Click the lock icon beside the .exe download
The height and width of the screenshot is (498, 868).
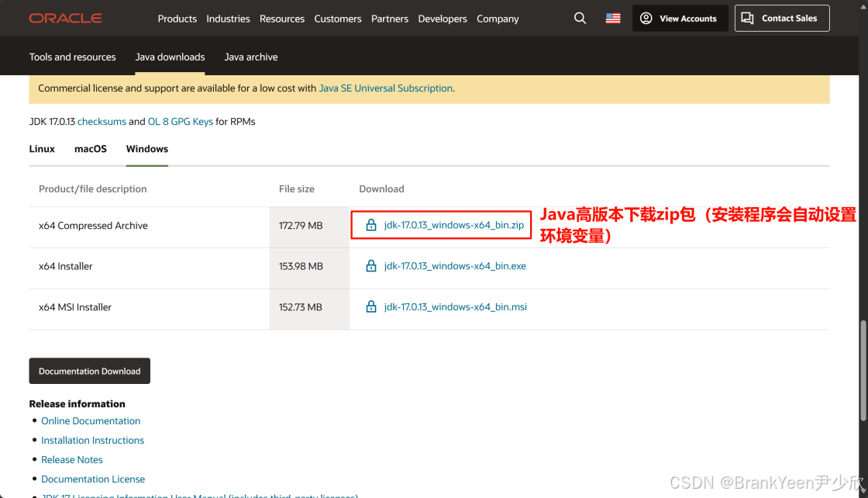coord(371,266)
